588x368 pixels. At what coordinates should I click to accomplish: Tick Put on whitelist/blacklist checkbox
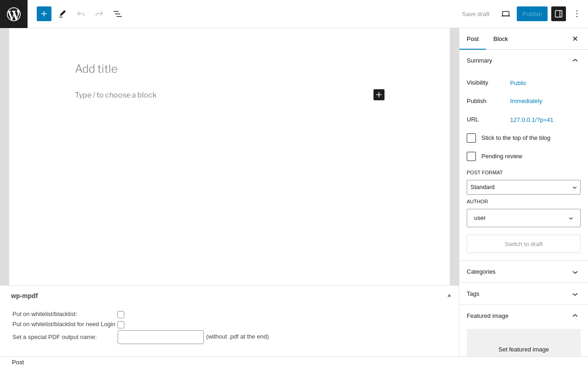point(121,315)
